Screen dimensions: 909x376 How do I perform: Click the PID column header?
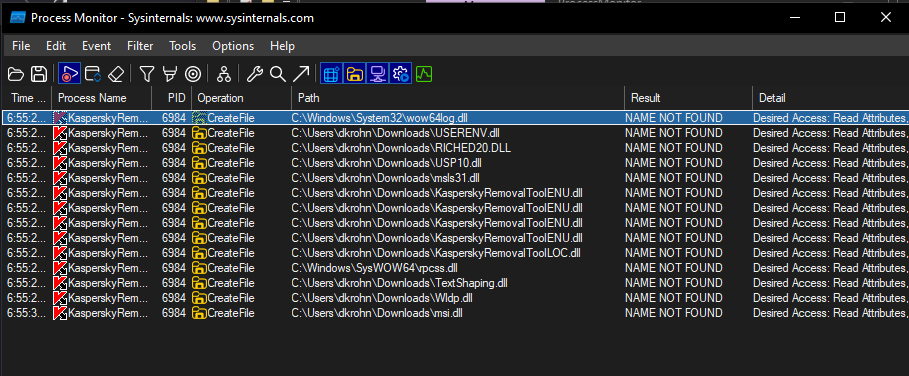[172, 98]
